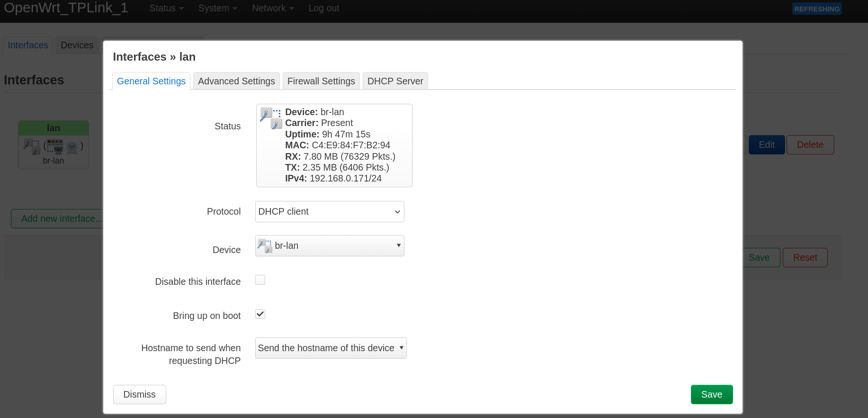The width and height of the screenshot is (868, 418).
Task: Click the bridge icon in the lan card
Action: click(x=32, y=146)
